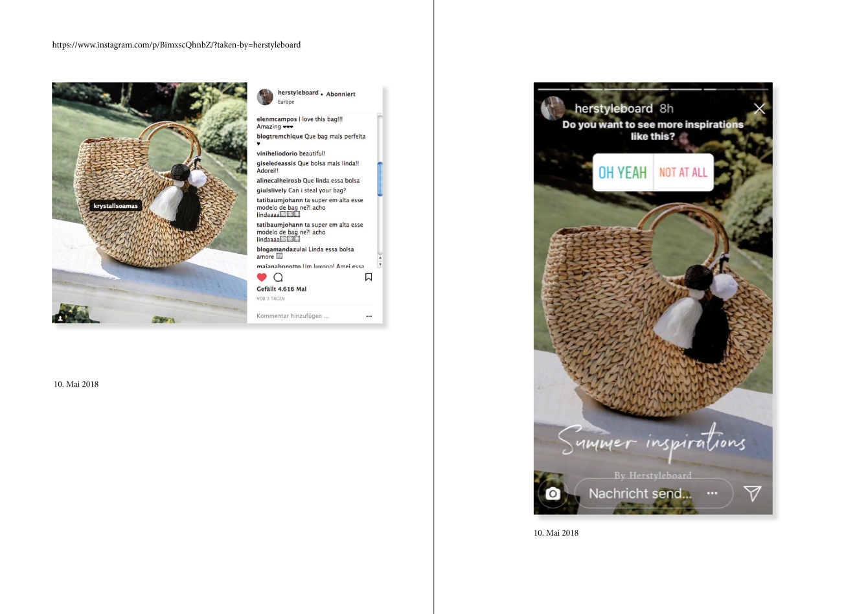Click scrollbar up arrow in comments
Image resolution: width=868 pixels, height=614 pixels.
(380, 258)
